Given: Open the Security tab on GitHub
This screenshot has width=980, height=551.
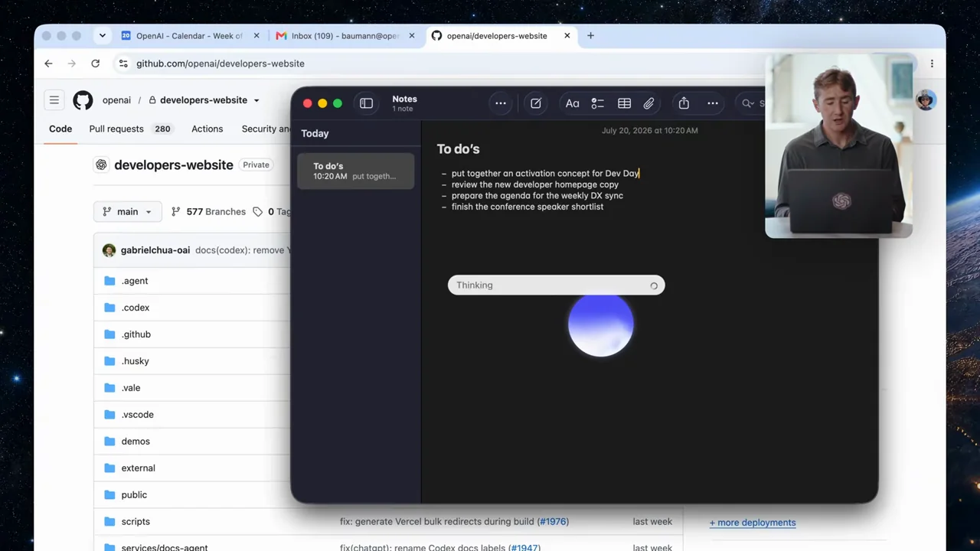Looking at the screenshot, I should coord(266,129).
